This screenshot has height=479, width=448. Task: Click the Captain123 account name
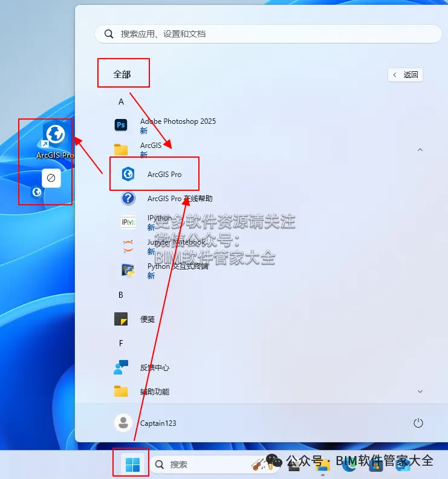[x=158, y=423]
